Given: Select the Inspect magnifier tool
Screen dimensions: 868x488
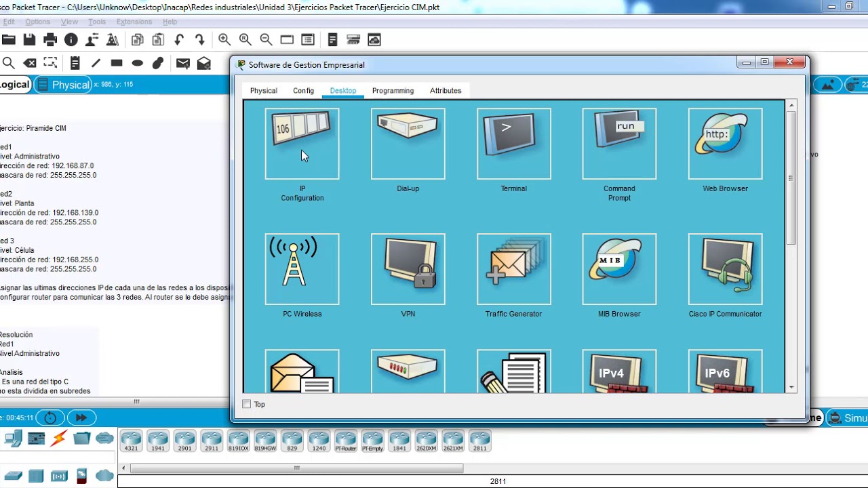Looking at the screenshot, I should pos(9,63).
